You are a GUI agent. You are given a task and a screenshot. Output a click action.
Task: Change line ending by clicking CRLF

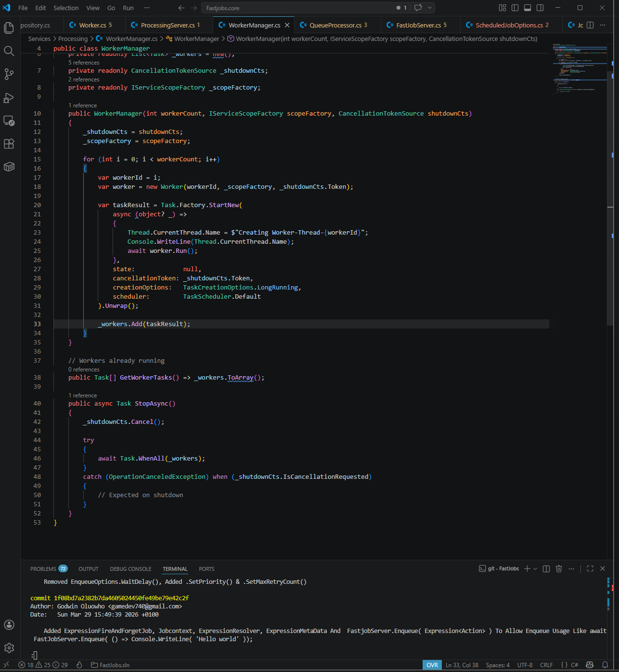click(546, 665)
